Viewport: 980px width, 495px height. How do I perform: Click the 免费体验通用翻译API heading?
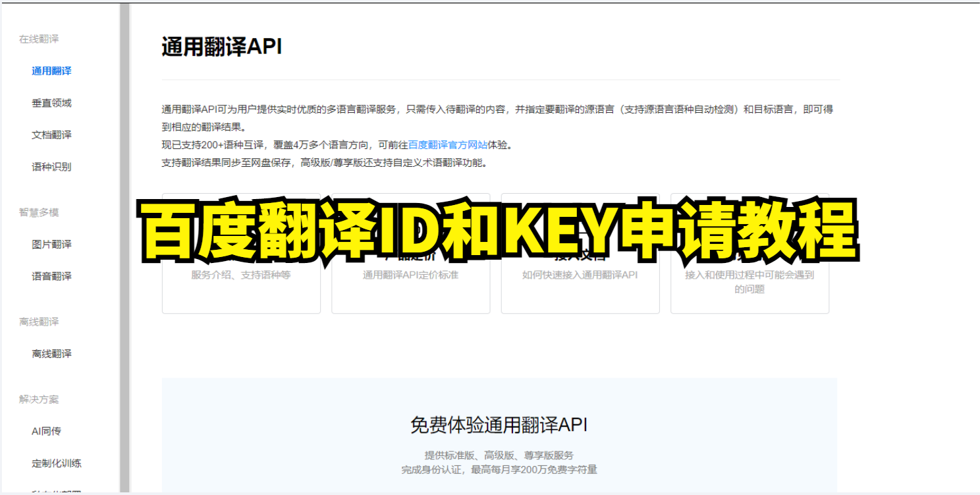[499, 425]
